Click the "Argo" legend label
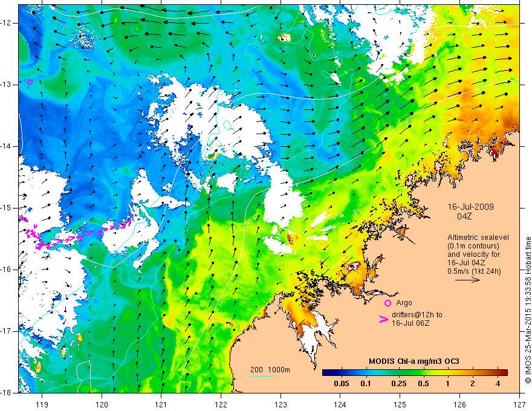Screen dimensions: 532x411 click(404, 303)
